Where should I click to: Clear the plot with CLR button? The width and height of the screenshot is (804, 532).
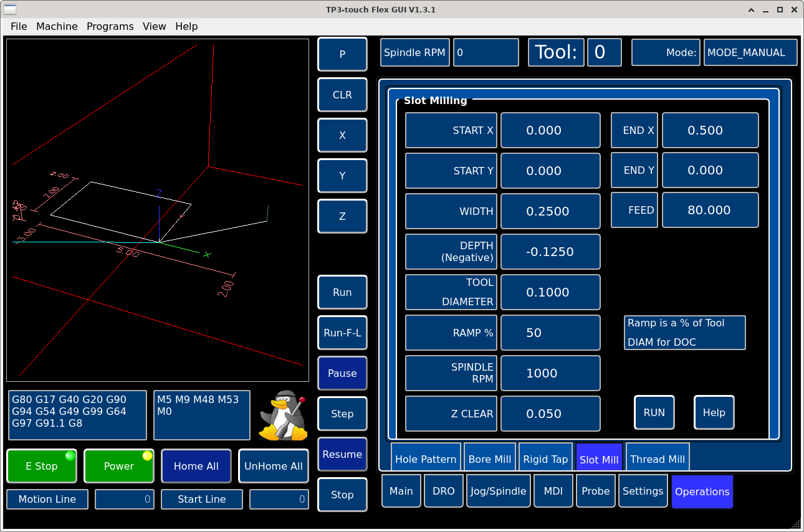pyautogui.click(x=342, y=95)
